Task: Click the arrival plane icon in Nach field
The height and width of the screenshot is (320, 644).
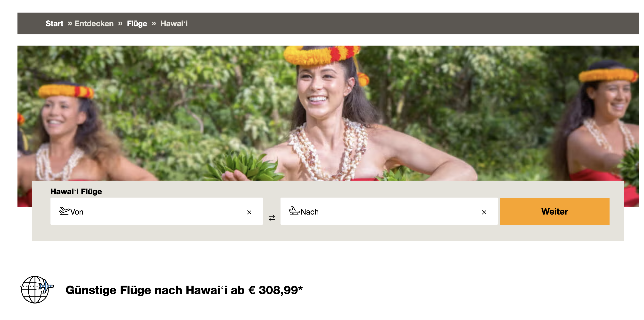Action: coord(294,211)
